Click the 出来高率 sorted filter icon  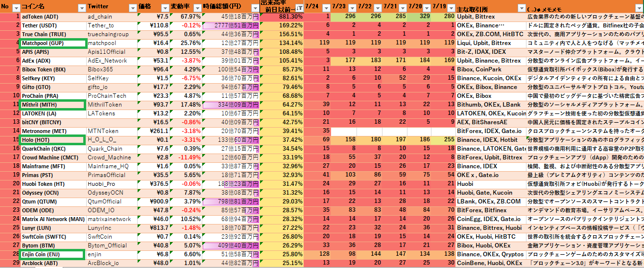[299, 8]
